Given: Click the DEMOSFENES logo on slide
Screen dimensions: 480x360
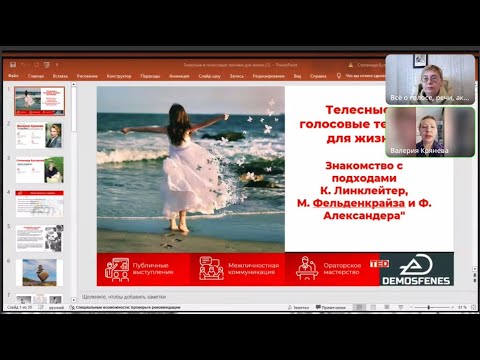Looking at the screenshot, I should [416, 269].
